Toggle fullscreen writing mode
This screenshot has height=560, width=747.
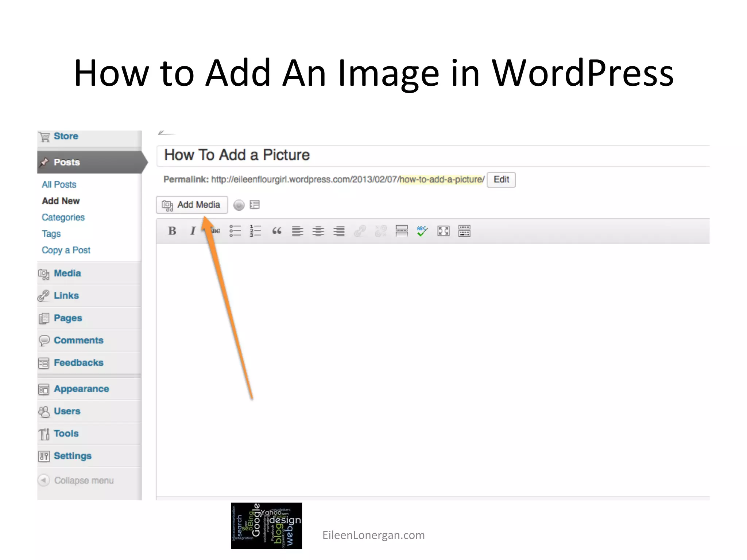[444, 231]
